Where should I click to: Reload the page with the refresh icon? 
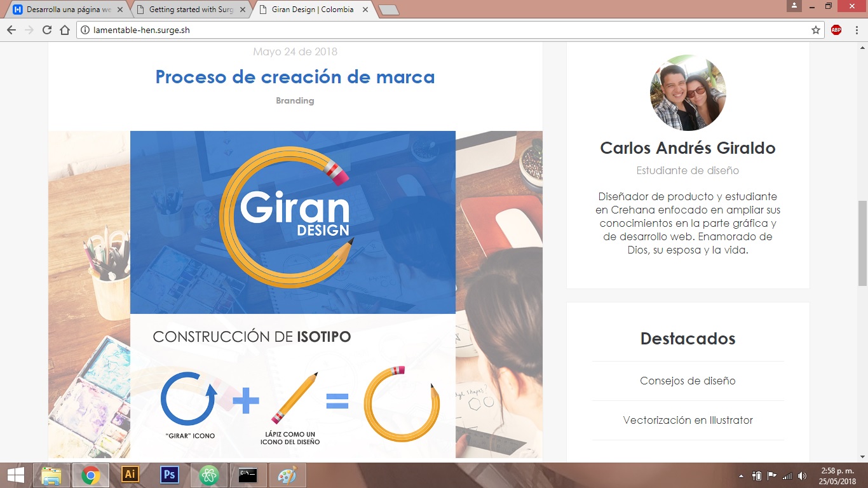(47, 30)
